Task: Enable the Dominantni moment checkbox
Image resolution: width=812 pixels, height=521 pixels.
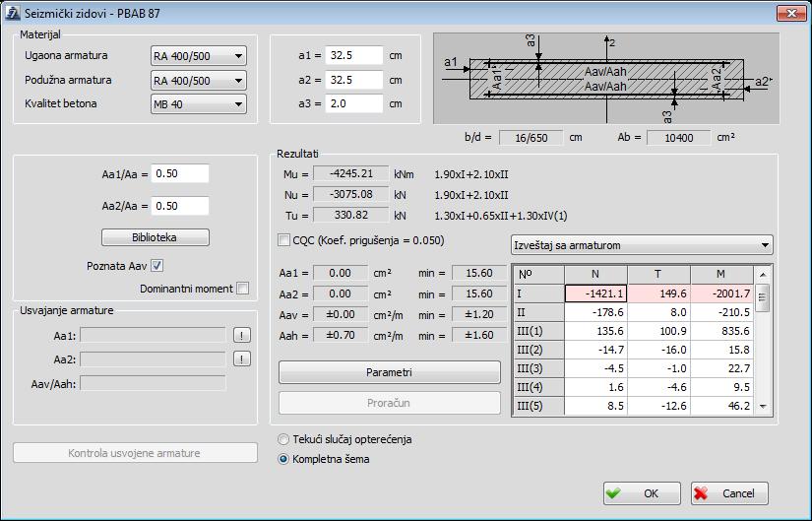Action: [x=242, y=289]
